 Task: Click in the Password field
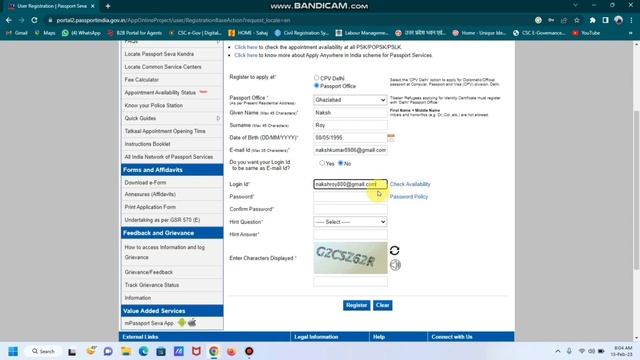[350, 197]
